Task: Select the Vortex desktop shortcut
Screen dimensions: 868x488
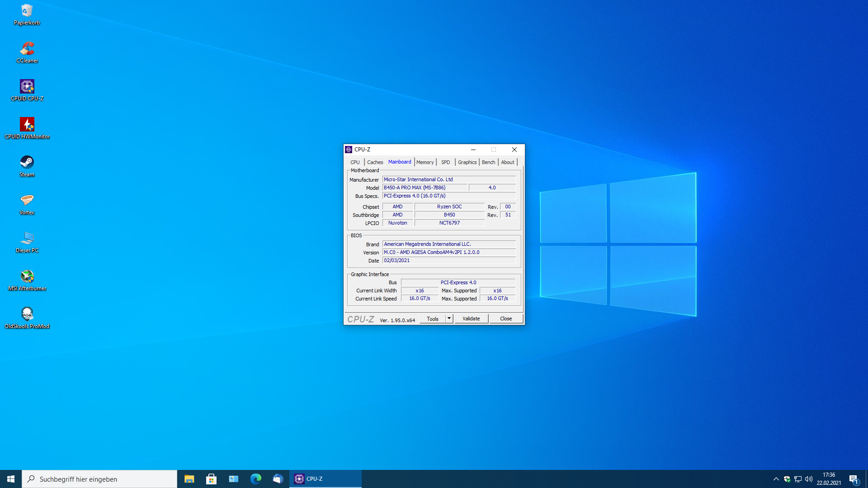Action: click(x=27, y=201)
